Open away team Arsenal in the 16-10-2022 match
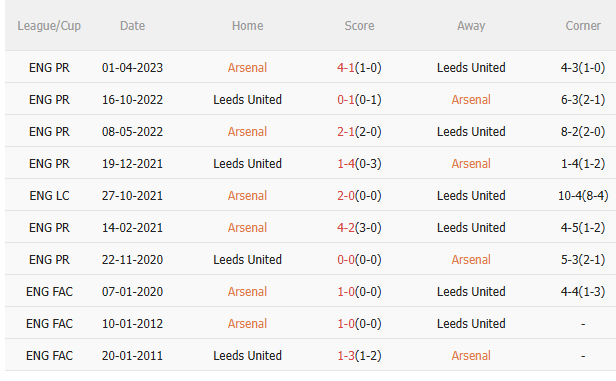 (x=471, y=100)
